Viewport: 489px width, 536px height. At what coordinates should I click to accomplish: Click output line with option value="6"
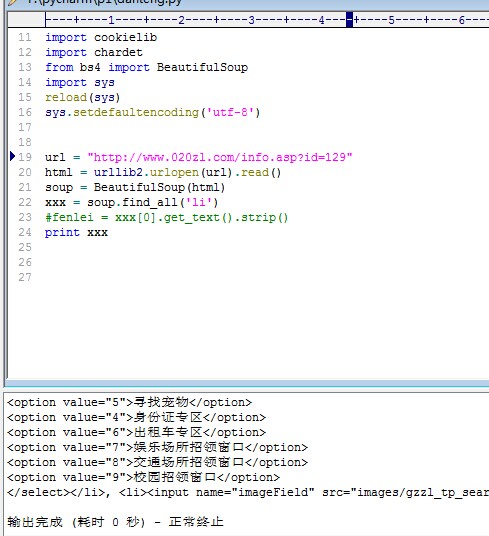[x=136, y=432]
